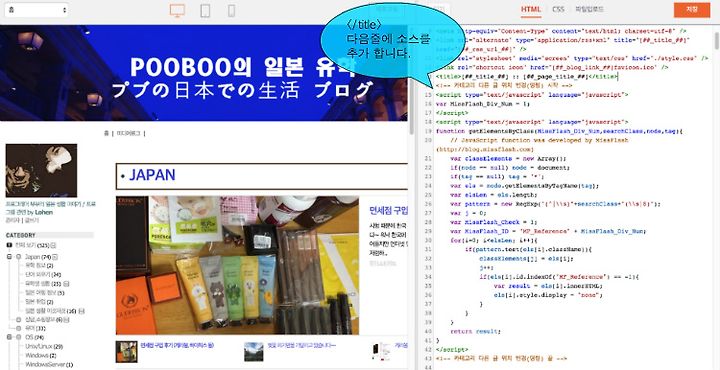Open the Japan (74) category
The width and height of the screenshot is (720, 370).
pos(37,257)
